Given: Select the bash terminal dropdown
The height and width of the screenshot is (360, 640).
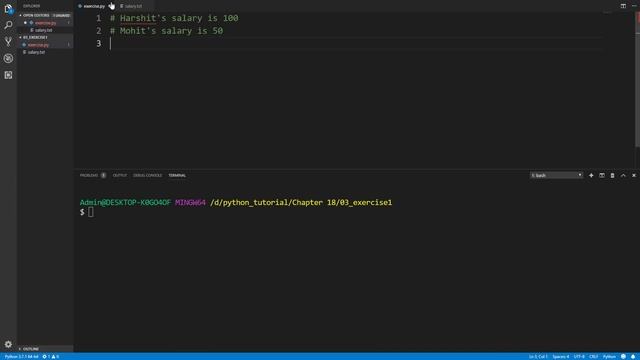Looking at the screenshot, I should pyautogui.click(x=556, y=175).
